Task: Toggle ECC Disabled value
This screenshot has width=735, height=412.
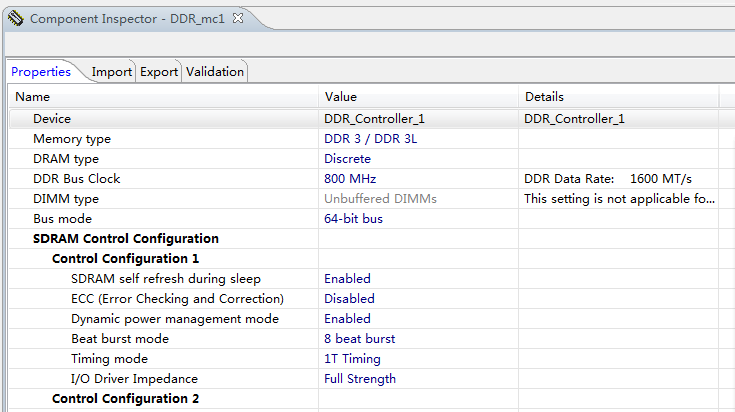Action: pyautogui.click(x=349, y=299)
